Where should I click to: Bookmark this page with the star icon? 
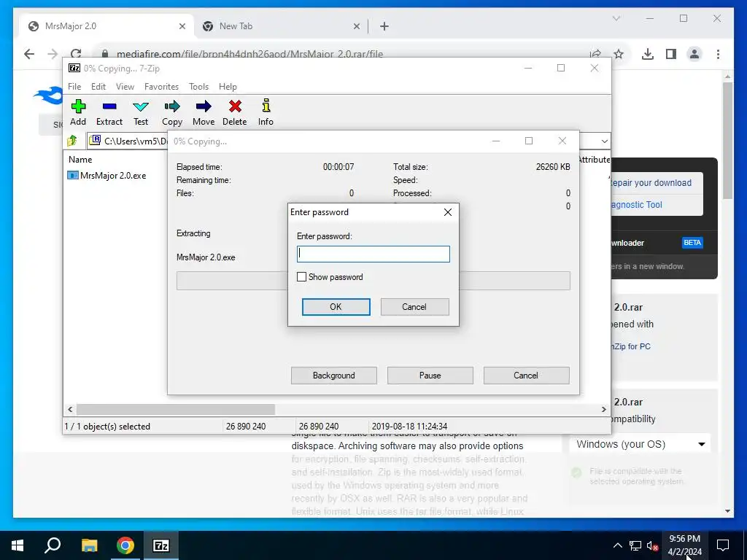click(619, 54)
